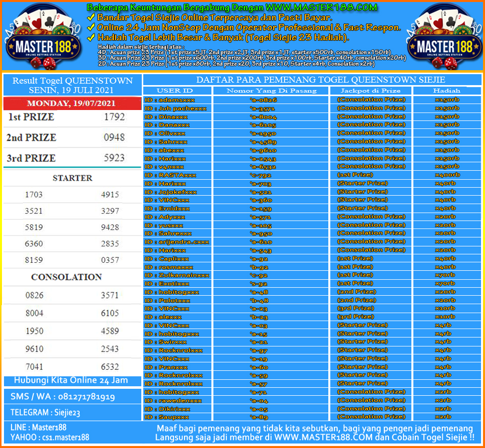Click the red MONDAY 19/07/2021 banner
Image resolution: width=485 pixels, height=448 pixels.
72,104
